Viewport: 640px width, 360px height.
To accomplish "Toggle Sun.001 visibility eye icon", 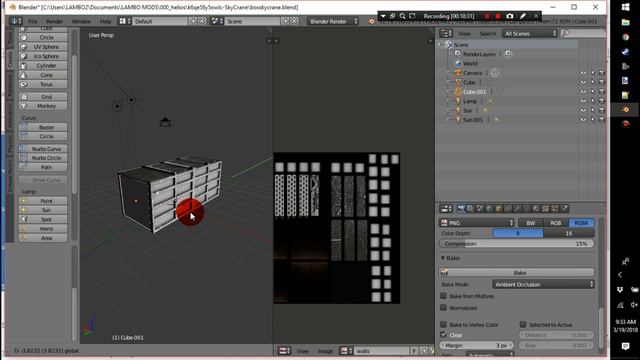I will 583,120.
